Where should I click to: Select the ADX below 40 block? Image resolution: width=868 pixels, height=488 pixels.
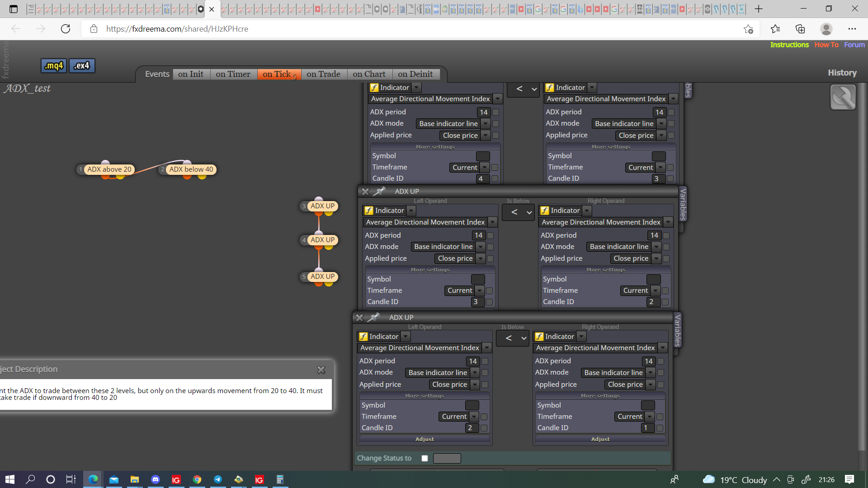click(x=191, y=169)
